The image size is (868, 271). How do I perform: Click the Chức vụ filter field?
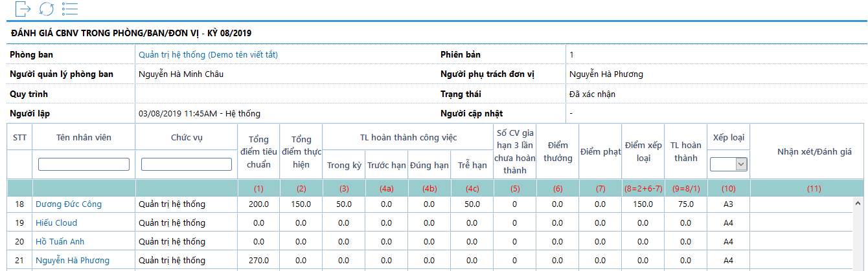click(187, 165)
